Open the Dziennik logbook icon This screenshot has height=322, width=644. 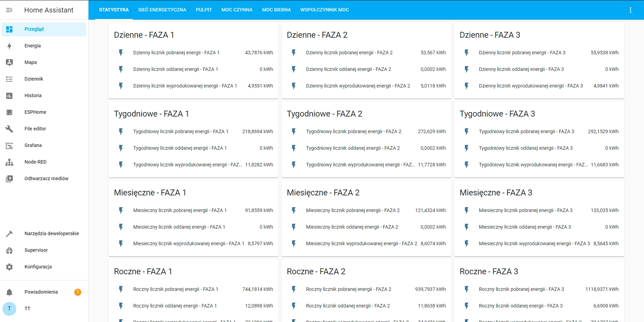[9, 79]
